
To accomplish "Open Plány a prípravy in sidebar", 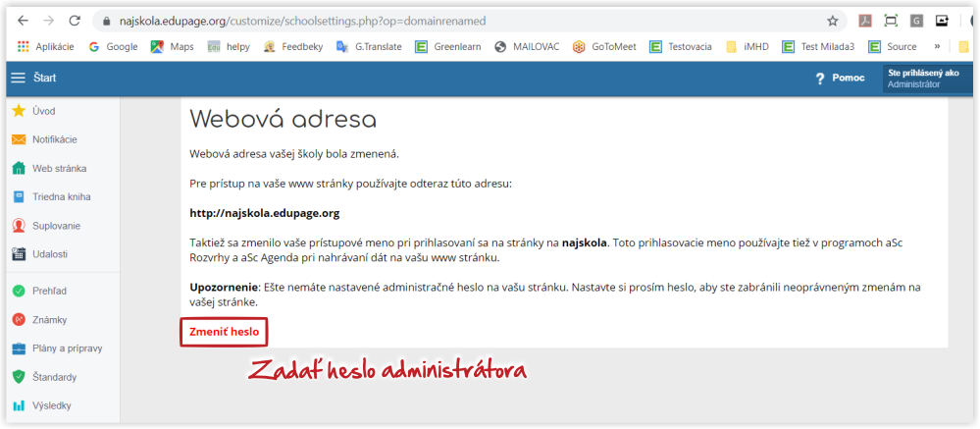I will [x=67, y=349].
